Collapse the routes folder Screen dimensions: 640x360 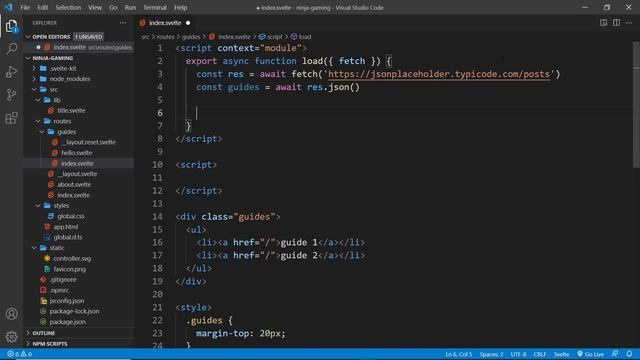click(62, 121)
